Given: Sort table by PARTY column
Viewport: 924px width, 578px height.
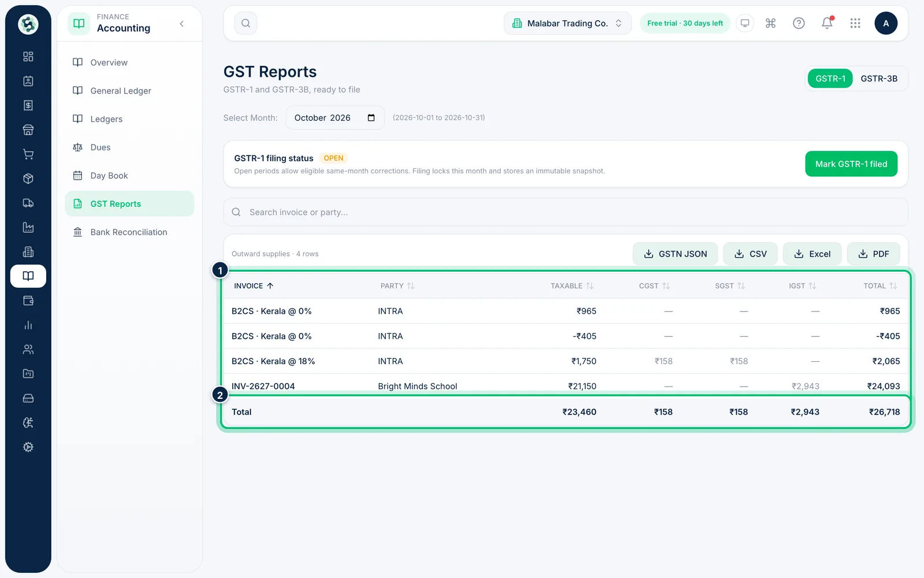Looking at the screenshot, I should 397,286.
